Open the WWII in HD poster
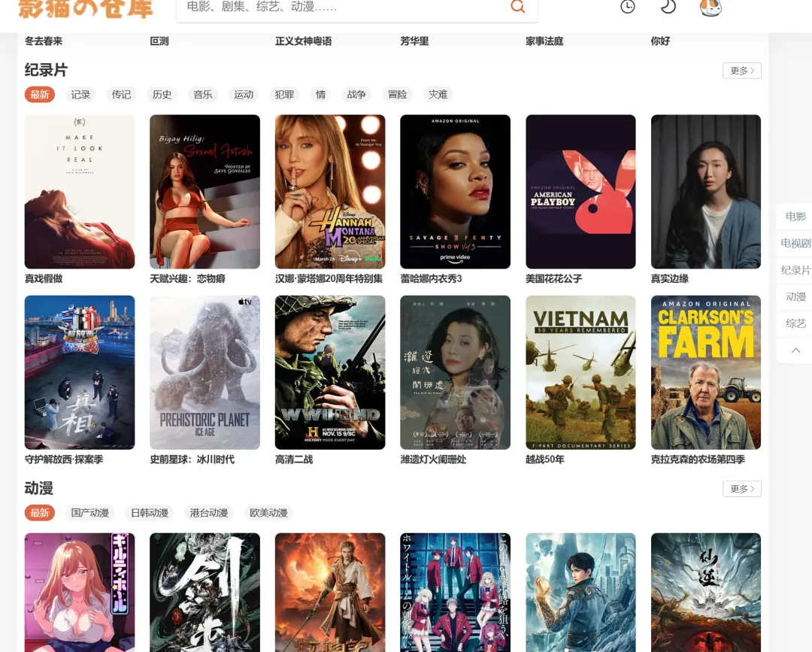 coord(330,372)
